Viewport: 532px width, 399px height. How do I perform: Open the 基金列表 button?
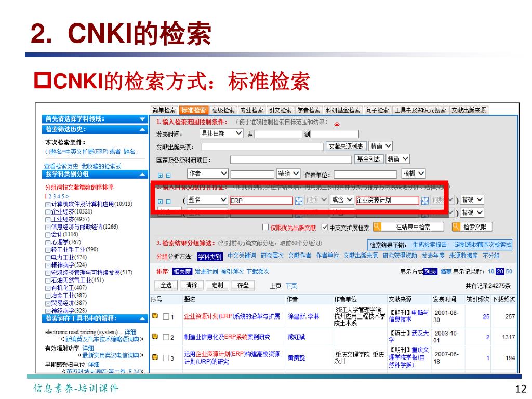[x=368, y=159]
